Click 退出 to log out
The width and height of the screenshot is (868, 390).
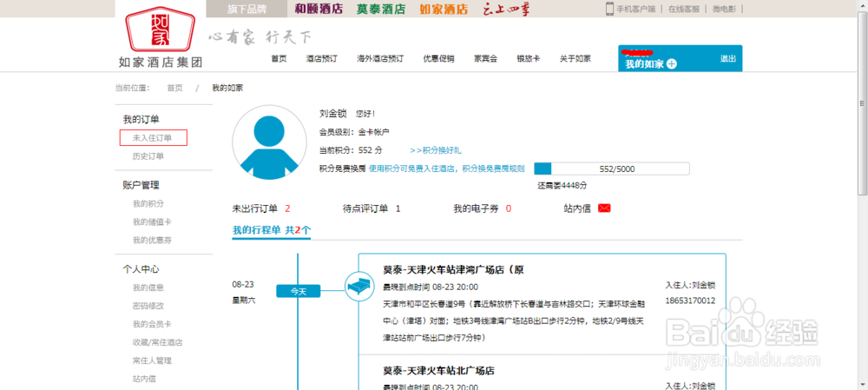pyautogui.click(x=728, y=59)
